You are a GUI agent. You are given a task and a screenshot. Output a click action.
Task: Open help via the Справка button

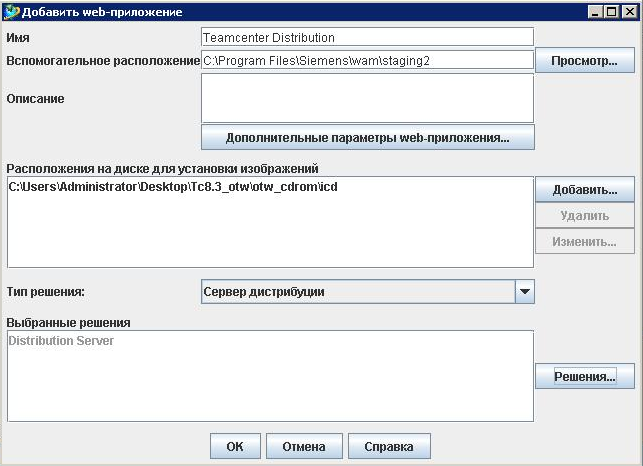click(x=389, y=446)
